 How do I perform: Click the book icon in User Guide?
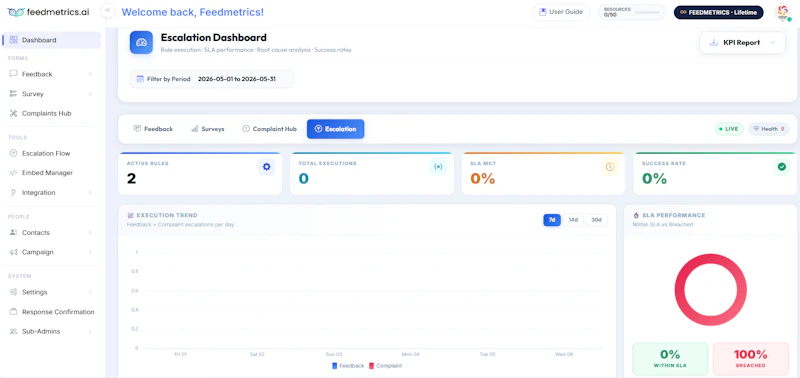pos(543,12)
